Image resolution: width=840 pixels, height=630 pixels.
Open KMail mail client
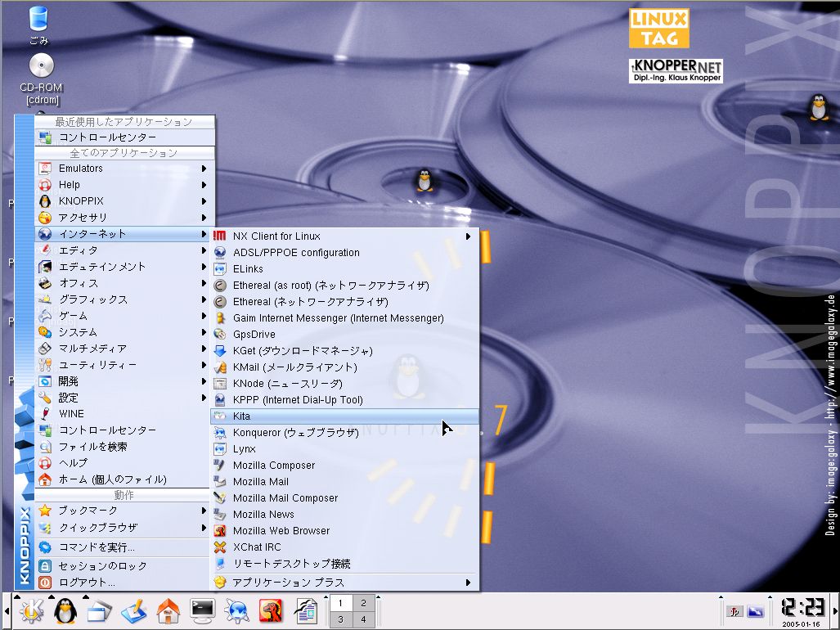coord(344,367)
